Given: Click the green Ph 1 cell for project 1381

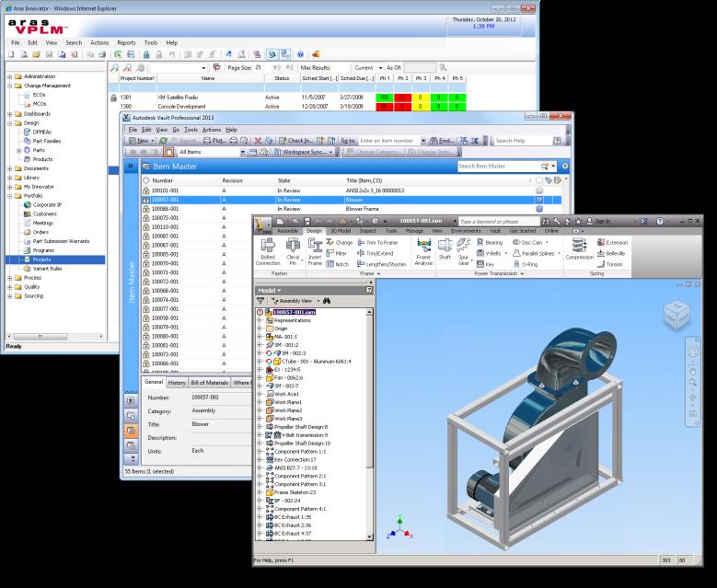Looking at the screenshot, I should click(x=384, y=98).
